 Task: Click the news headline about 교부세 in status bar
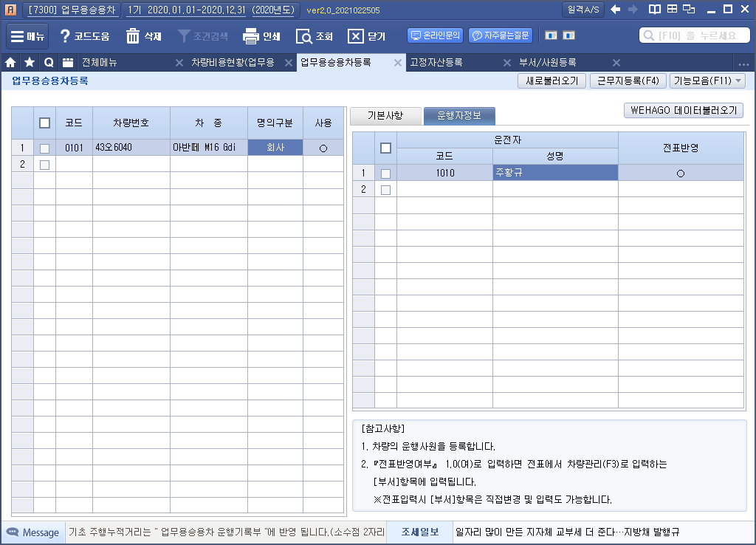[567, 532]
